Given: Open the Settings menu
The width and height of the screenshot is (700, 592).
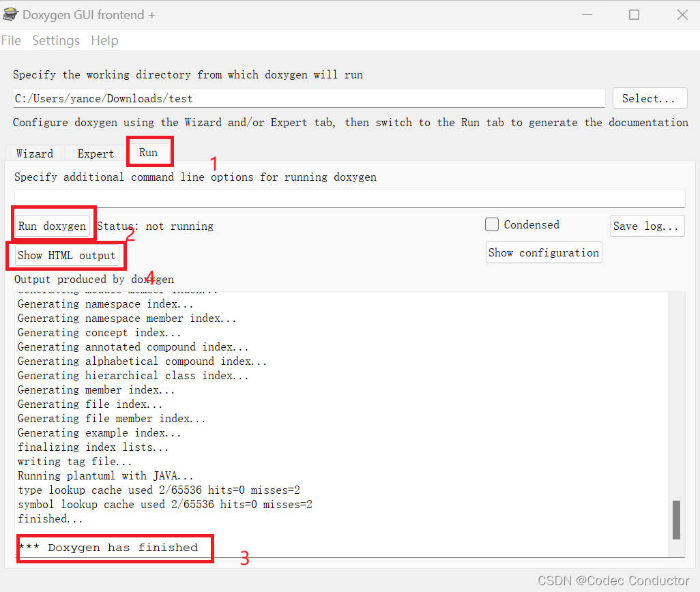Looking at the screenshot, I should pos(56,41).
